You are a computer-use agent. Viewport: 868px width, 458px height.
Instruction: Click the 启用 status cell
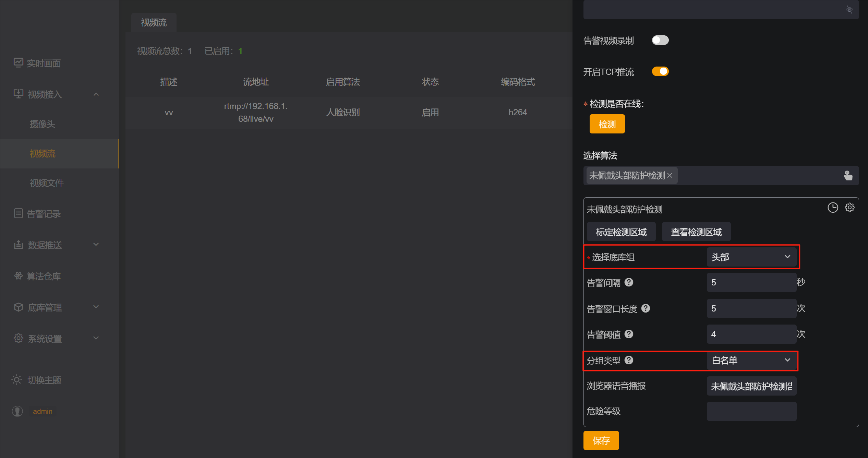pyautogui.click(x=430, y=113)
